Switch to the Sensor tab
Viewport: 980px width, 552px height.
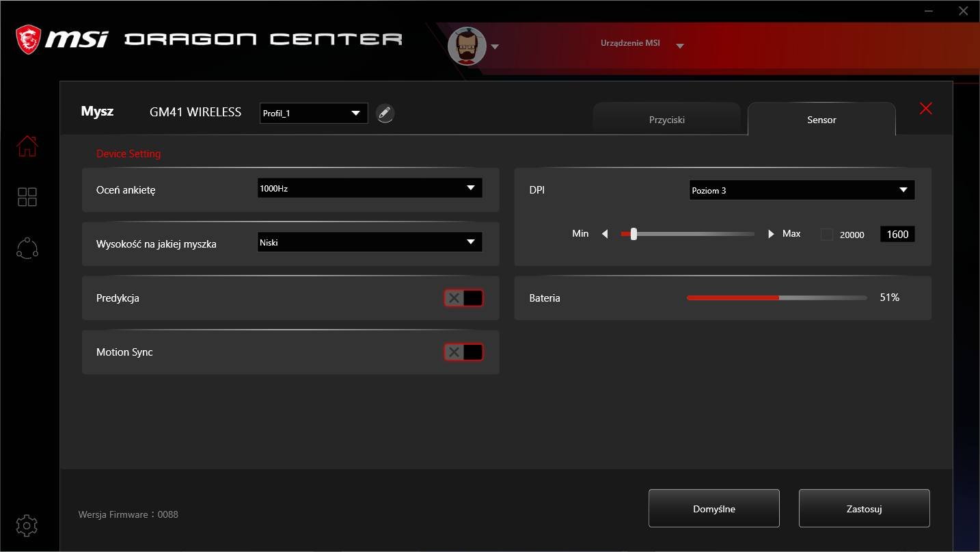(821, 120)
